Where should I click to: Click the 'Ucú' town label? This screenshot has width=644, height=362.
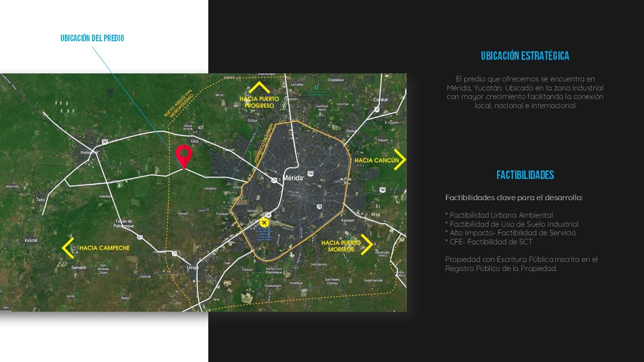(195, 142)
